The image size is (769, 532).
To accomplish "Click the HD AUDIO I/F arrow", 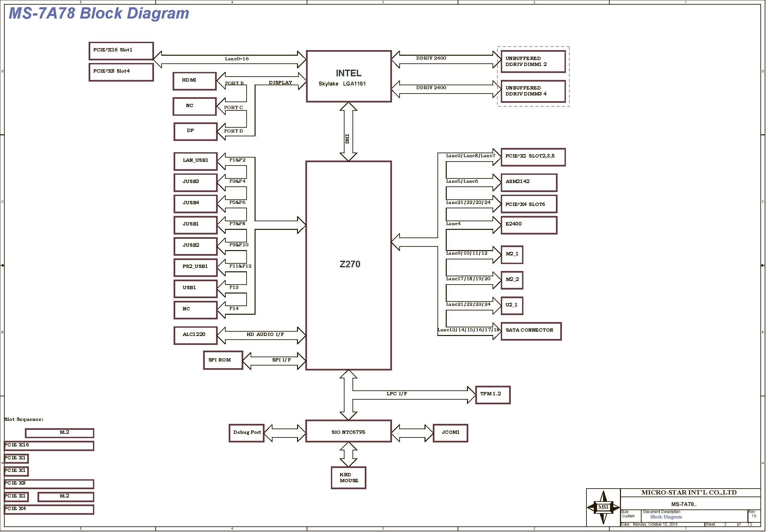I will 265,335.
